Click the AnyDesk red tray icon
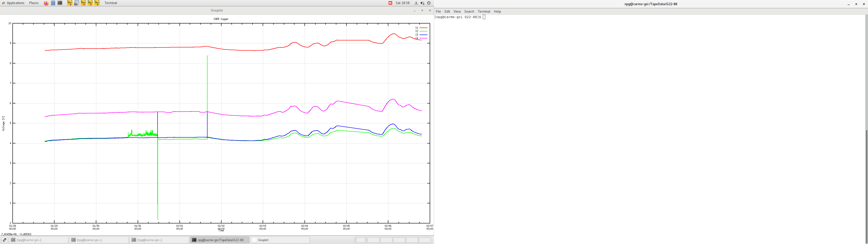 [x=390, y=3]
